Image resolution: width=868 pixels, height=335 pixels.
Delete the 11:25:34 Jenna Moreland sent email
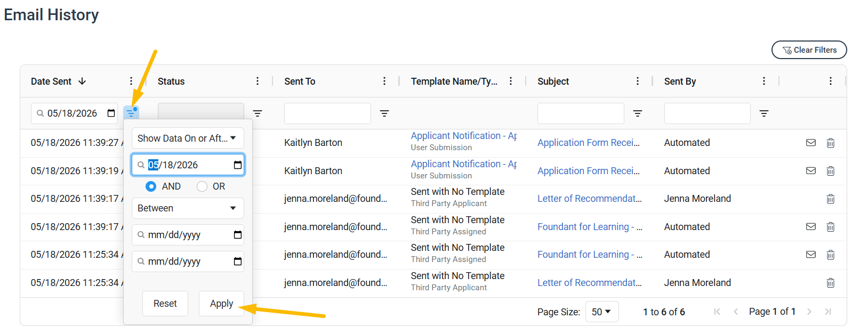tap(831, 283)
